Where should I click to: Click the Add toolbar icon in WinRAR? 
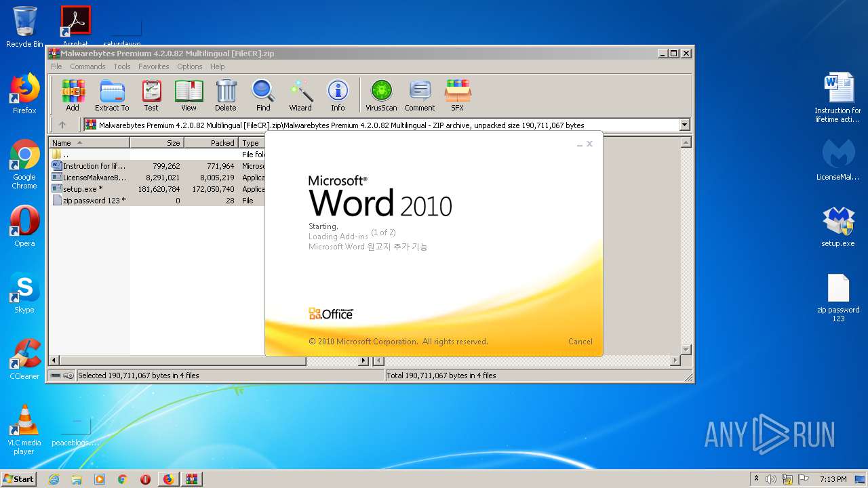pos(73,95)
